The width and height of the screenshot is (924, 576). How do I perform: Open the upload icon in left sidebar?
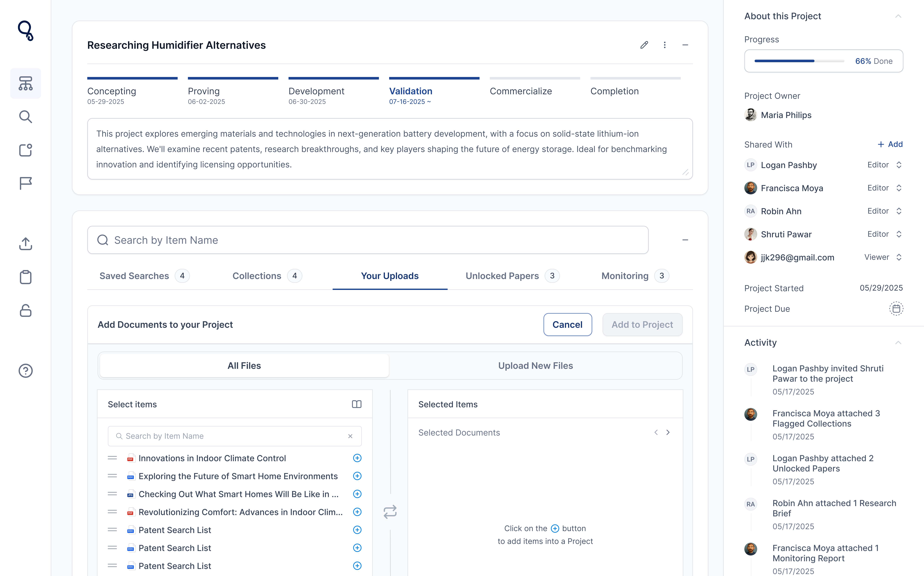coord(26,244)
